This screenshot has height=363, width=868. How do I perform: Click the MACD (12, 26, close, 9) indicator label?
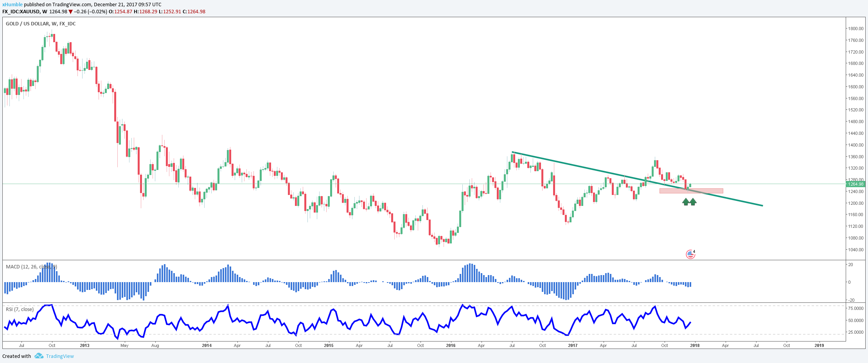pos(31,267)
